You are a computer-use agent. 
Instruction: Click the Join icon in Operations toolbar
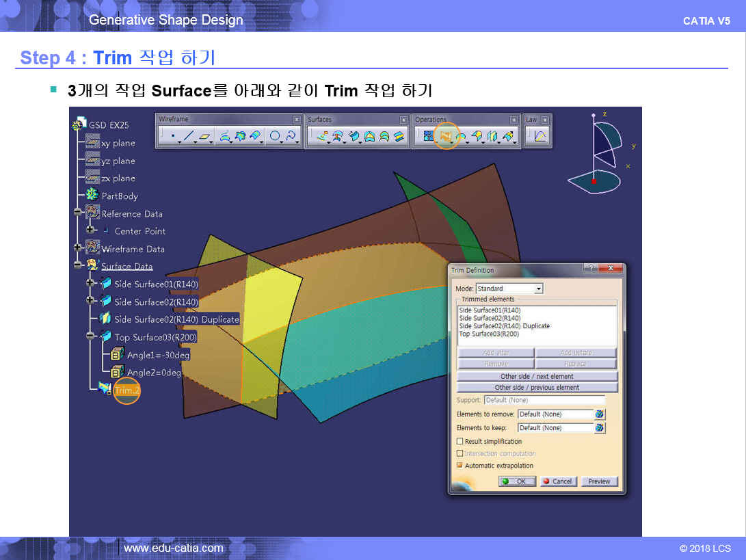[428, 137]
